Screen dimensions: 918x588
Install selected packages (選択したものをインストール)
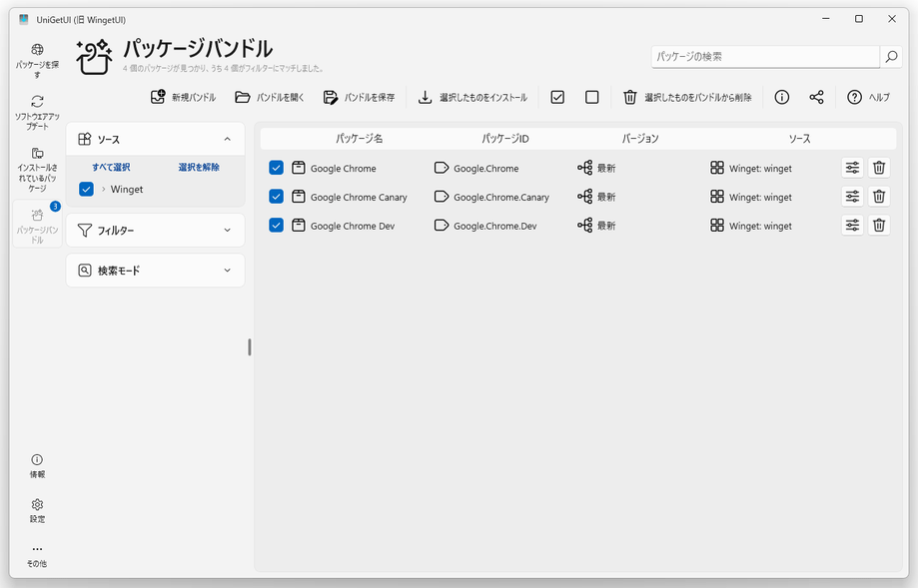coord(472,97)
